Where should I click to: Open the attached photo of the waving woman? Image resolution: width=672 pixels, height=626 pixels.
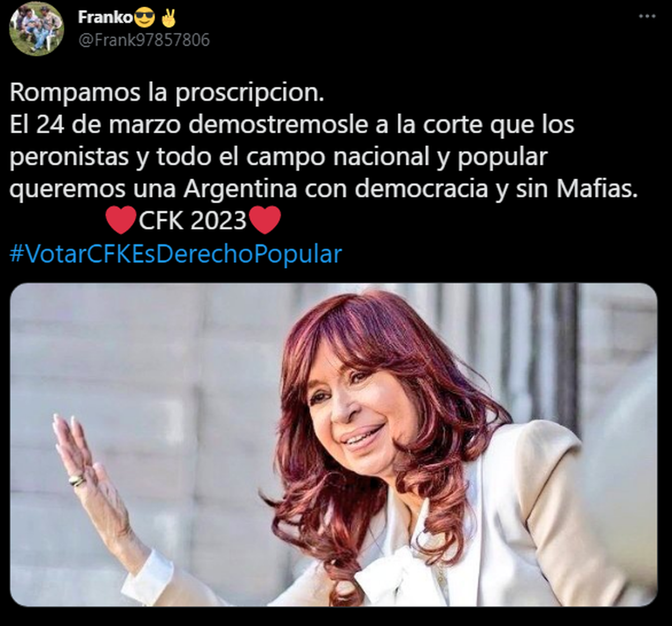[334, 445]
